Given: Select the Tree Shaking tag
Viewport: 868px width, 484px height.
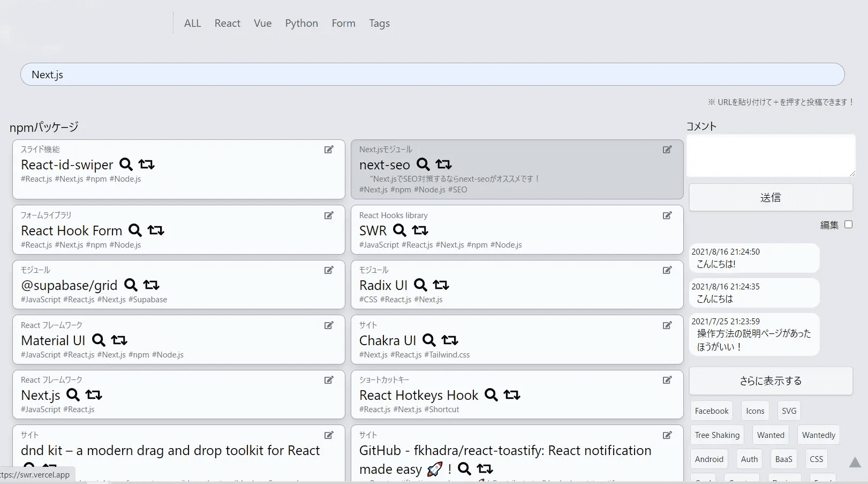Looking at the screenshot, I should coord(717,435).
